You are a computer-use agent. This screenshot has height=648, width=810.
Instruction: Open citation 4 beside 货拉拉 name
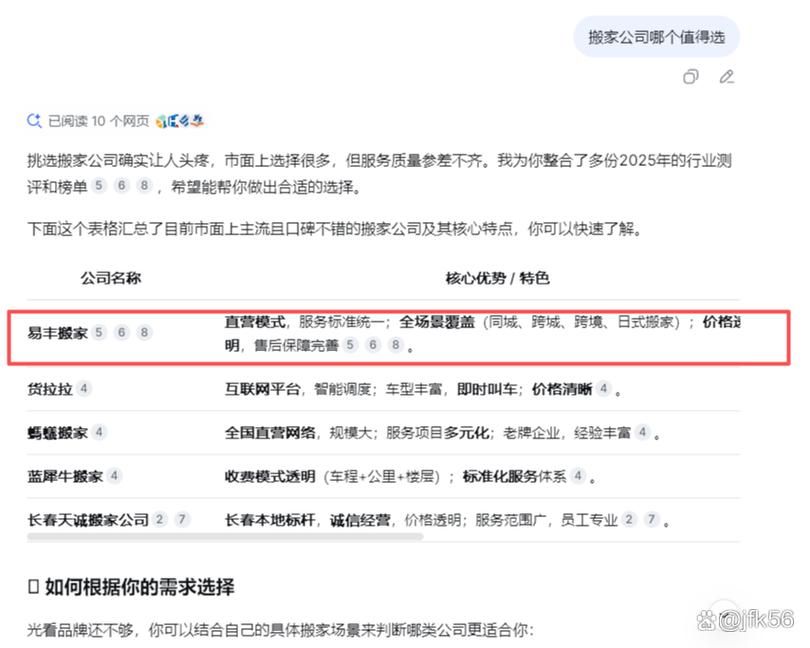pyautogui.click(x=84, y=388)
